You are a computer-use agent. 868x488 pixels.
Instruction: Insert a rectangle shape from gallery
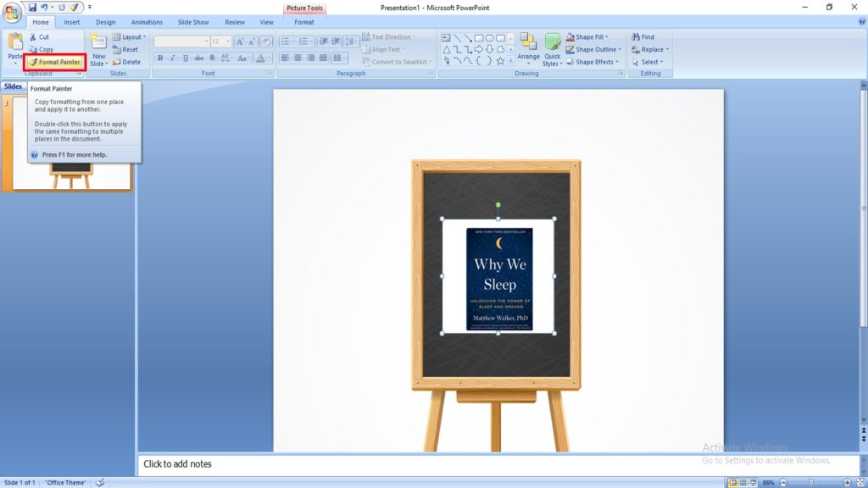(x=479, y=37)
